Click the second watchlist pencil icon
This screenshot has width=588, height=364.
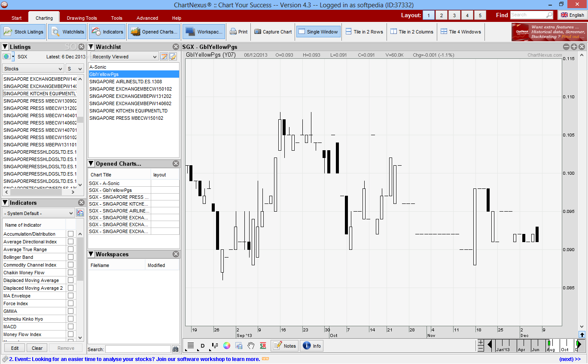(x=173, y=57)
